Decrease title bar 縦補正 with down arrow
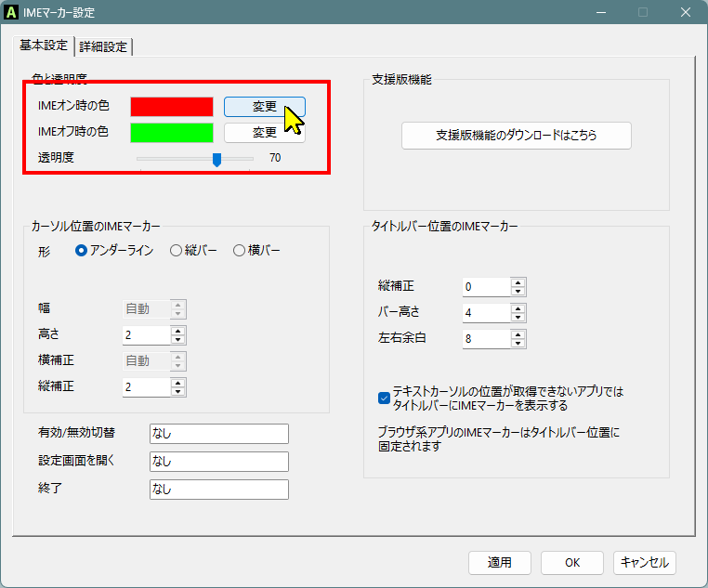708x588 pixels. click(x=518, y=291)
